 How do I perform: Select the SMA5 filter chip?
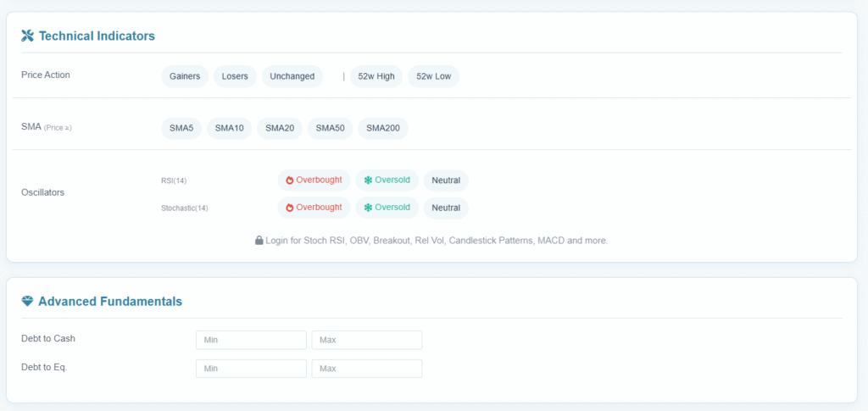(x=181, y=128)
